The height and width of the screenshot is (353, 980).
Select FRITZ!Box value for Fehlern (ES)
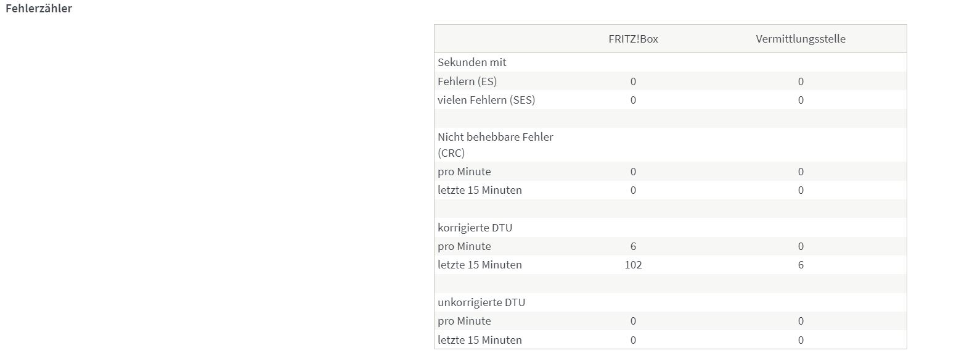633,81
